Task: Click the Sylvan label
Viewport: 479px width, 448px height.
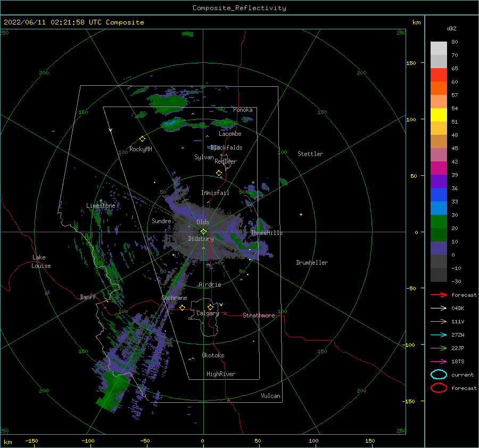Action: point(204,157)
